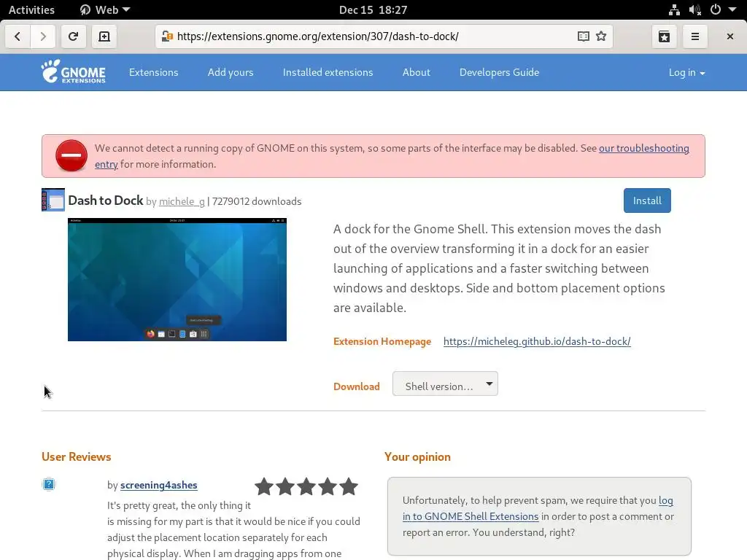
Task: Open the power menu icon in the top bar
Action: (716, 9)
